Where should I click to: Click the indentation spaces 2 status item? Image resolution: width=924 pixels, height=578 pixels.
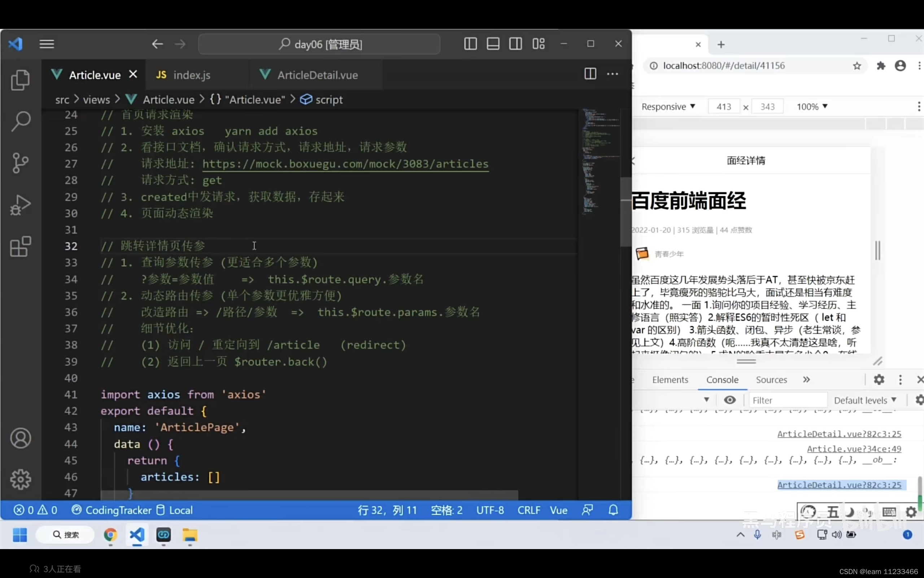446,510
